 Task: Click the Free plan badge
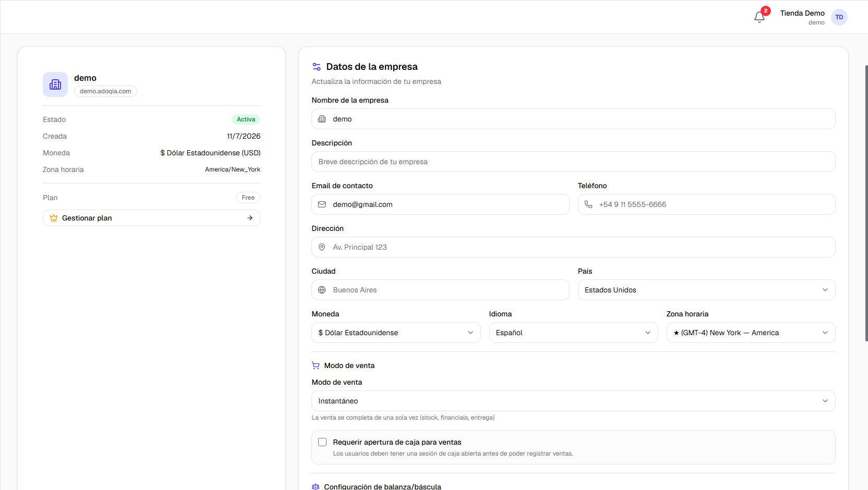248,198
